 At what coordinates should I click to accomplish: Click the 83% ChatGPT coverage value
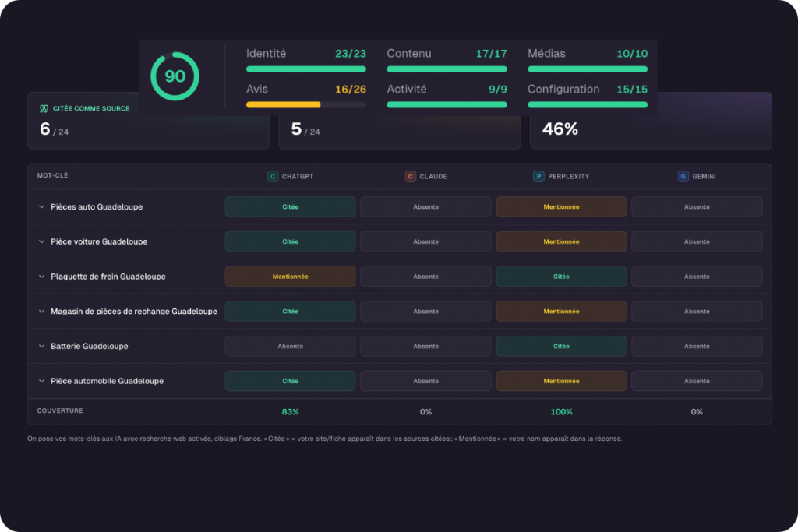290,412
